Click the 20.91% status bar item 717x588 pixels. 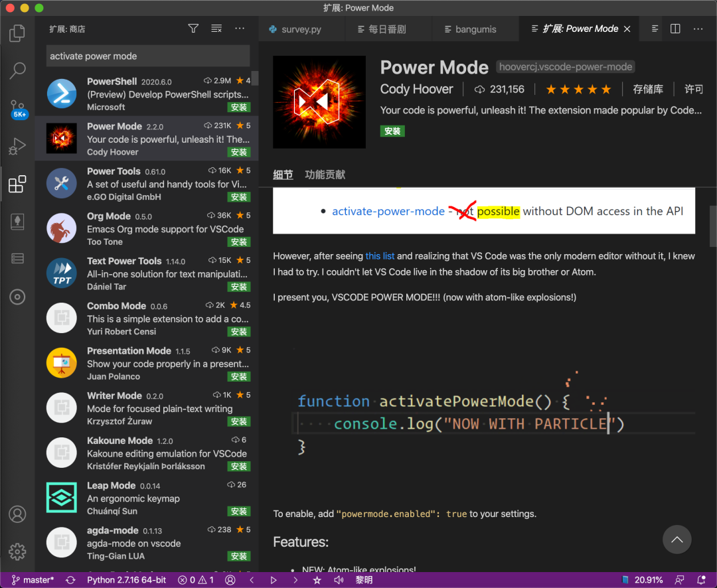tap(642, 580)
